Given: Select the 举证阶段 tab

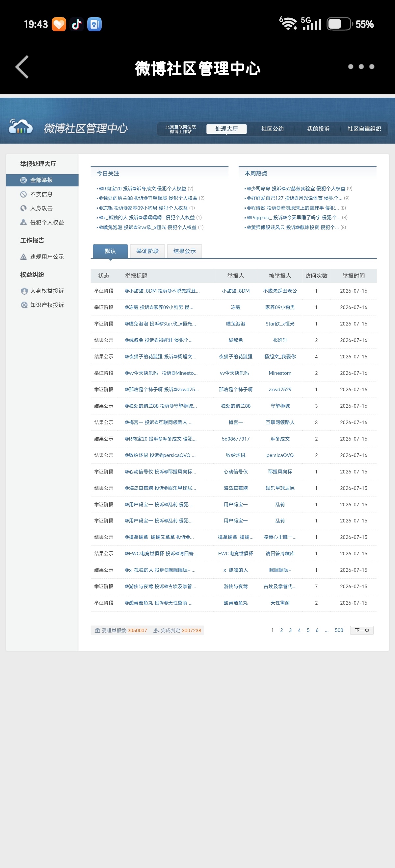Looking at the screenshot, I should tap(147, 251).
